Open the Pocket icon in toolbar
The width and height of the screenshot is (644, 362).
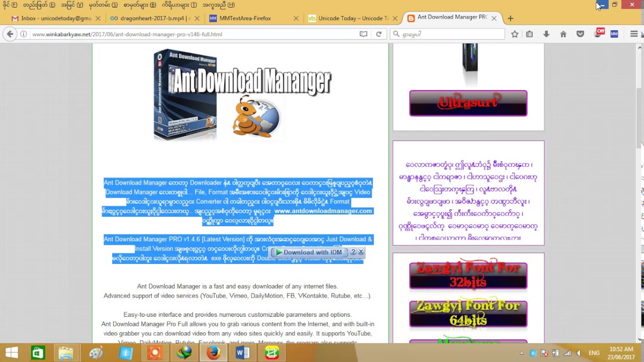click(580, 34)
